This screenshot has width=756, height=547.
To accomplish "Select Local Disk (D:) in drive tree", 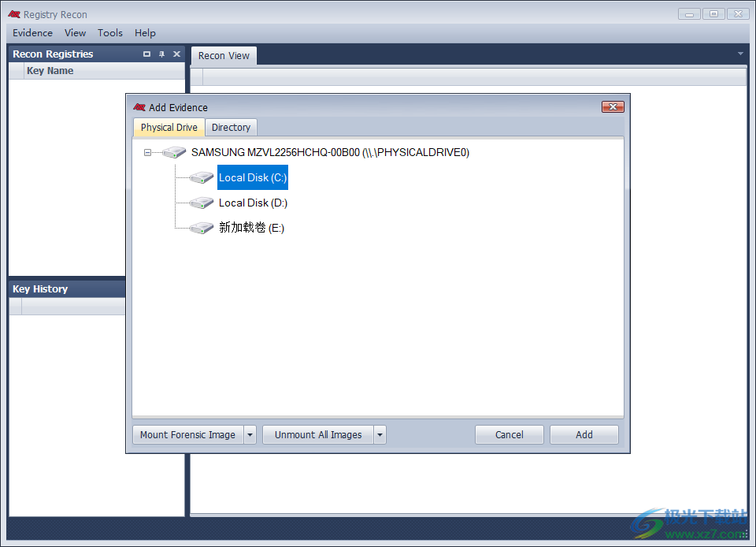I will (x=253, y=203).
